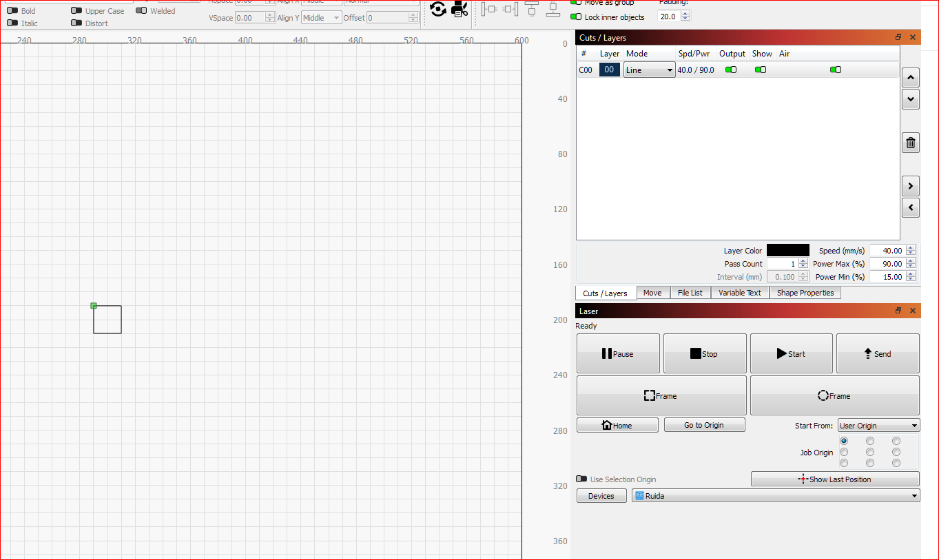
Task: Enable the Use Selection Origin toggle
Action: pyautogui.click(x=582, y=479)
